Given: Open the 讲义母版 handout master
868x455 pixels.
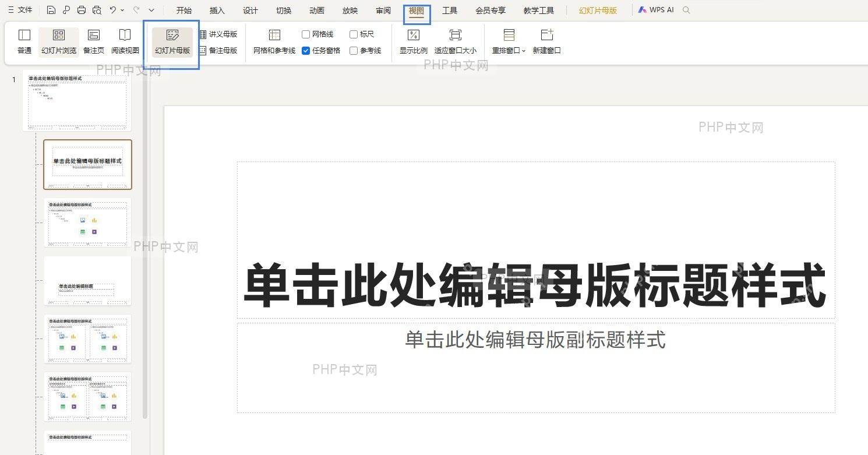Looking at the screenshot, I should pos(218,34).
